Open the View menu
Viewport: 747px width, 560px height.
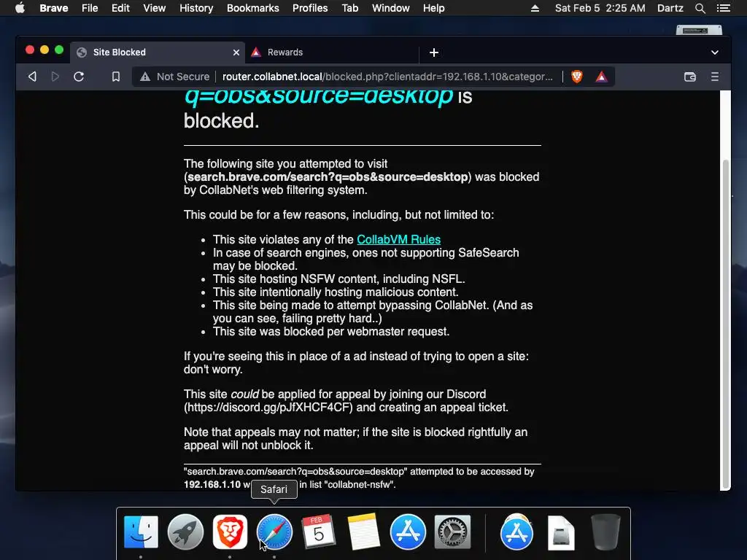click(x=155, y=8)
